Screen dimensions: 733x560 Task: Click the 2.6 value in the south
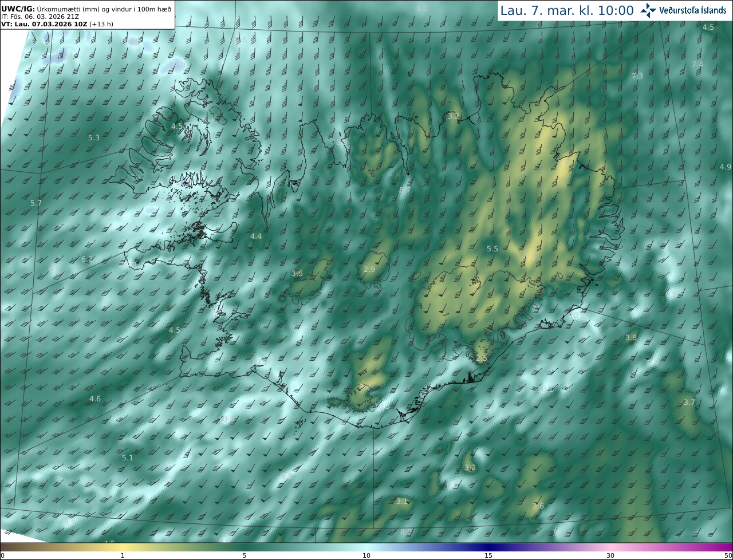pyautogui.click(x=538, y=506)
